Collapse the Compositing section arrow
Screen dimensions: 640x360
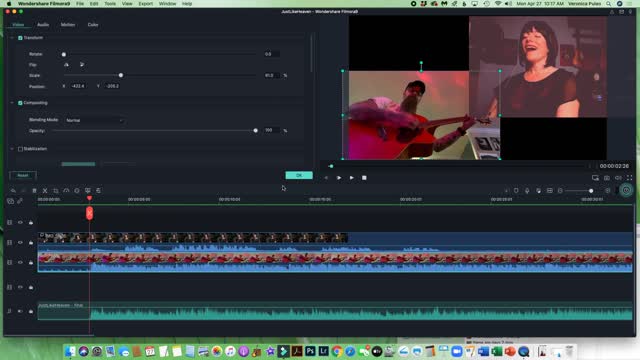click(x=12, y=103)
